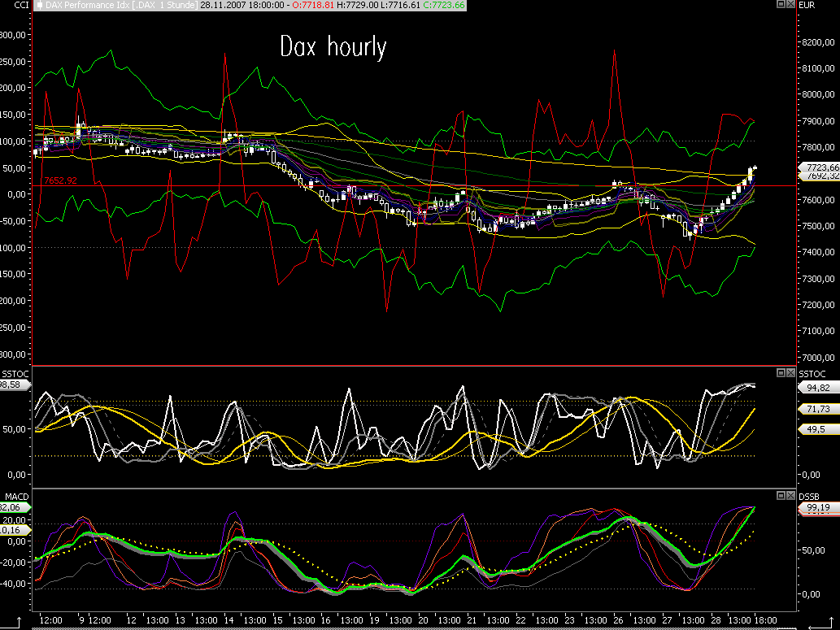The image size is (840, 630).
Task: Close the MACD/DSSB indicator panel
Action: [790, 495]
